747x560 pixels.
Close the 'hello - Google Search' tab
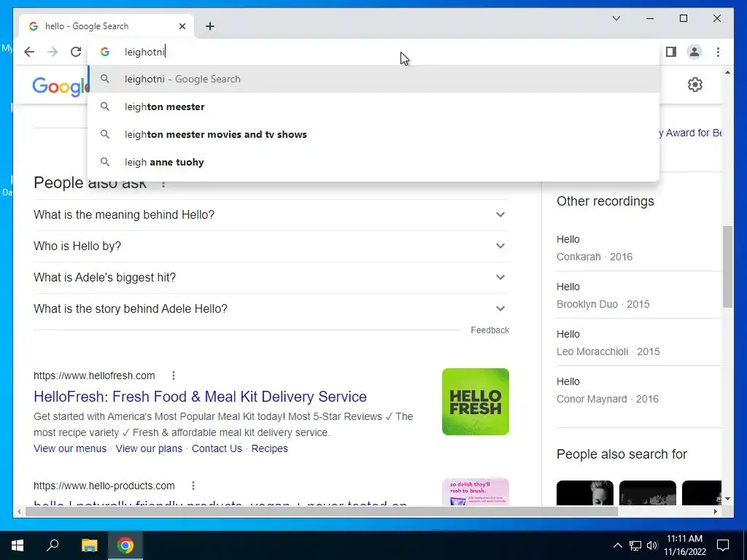click(x=182, y=26)
